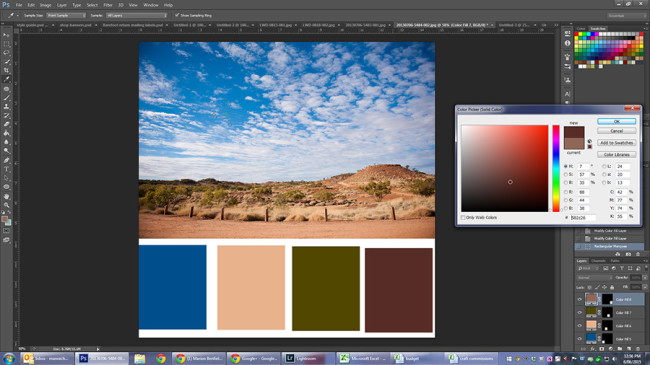This screenshot has height=365, width=650.
Task: Click the lock transparent pixels icon
Action: coord(589,287)
